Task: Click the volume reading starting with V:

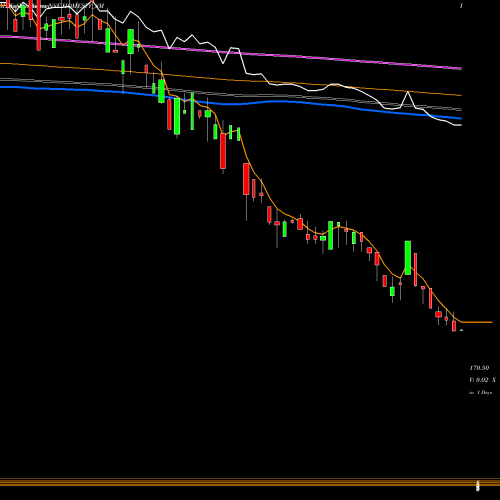Action: [482, 380]
